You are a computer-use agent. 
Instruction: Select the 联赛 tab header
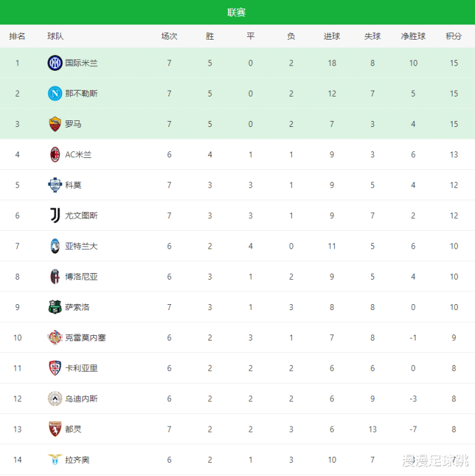pyautogui.click(x=237, y=13)
